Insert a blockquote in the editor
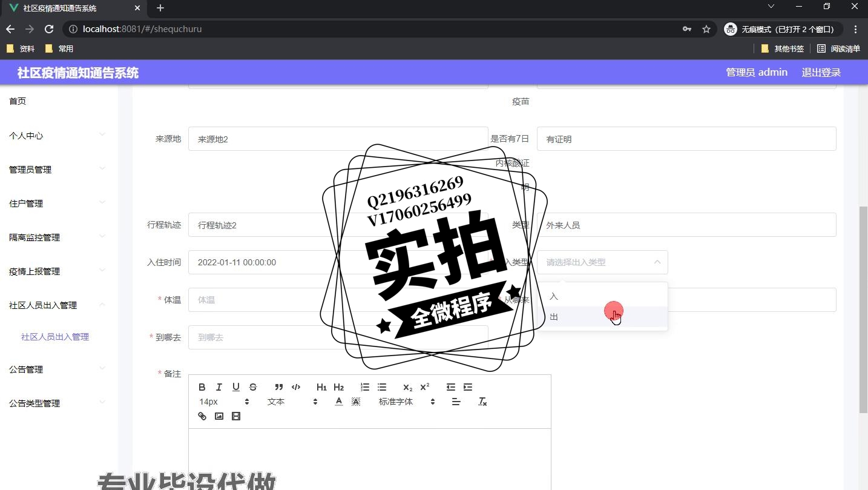This screenshot has width=868, height=490. (x=279, y=387)
